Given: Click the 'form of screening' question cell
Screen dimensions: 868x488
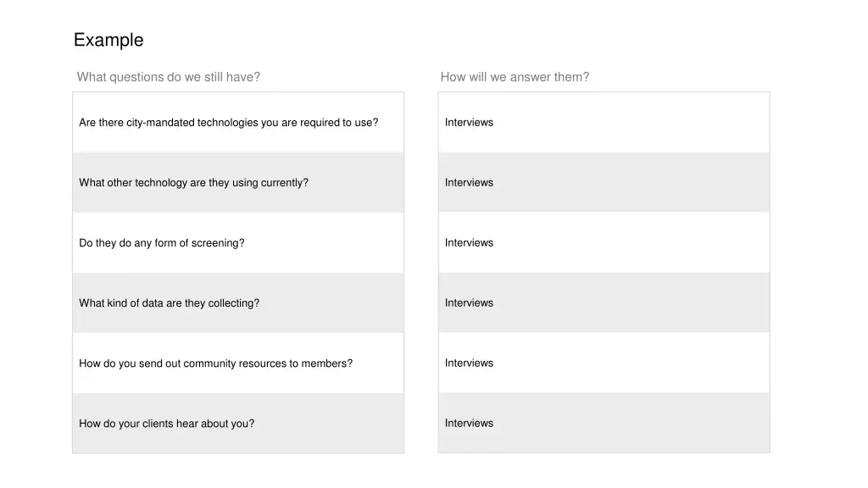Looking at the screenshot, I should [x=238, y=243].
